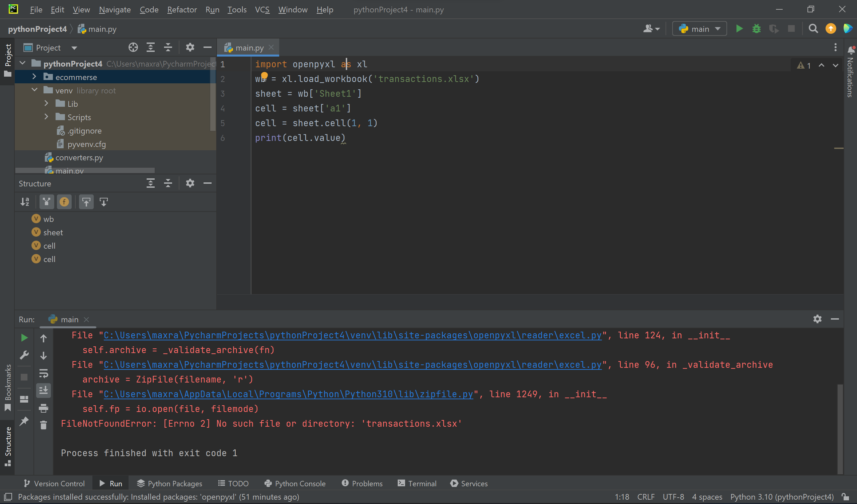Image resolution: width=857 pixels, height=504 pixels.
Task: Open Search Everywhere with the magnifier icon
Action: 813,28
